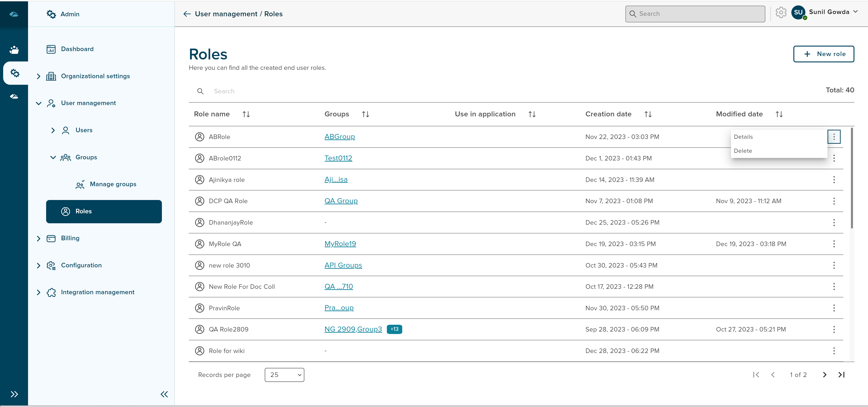The width and height of the screenshot is (868, 407).
Task: Click the global Search input at the top
Action: (695, 14)
